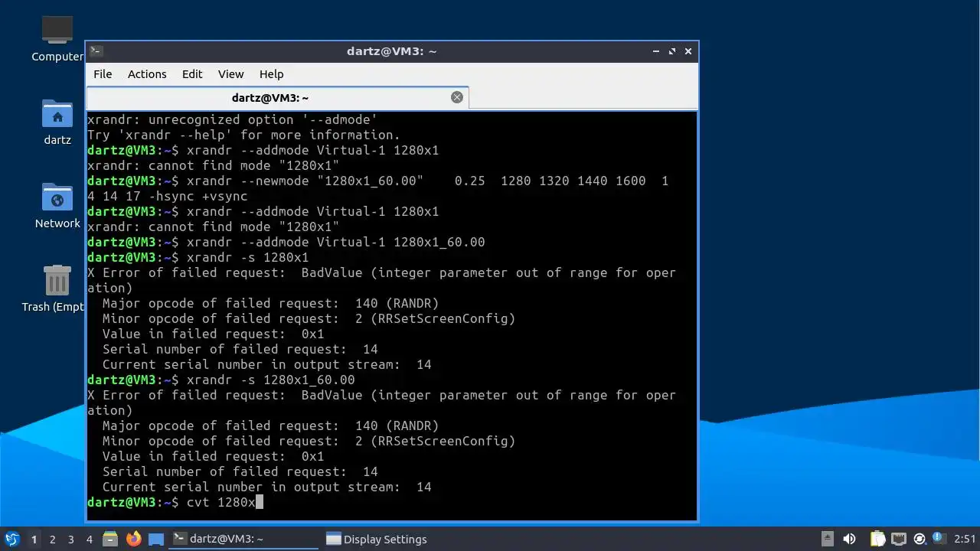Image resolution: width=980 pixels, height=551 pixels.
Task: Open the software update tray icon
Action: click(x=920, y=539)
